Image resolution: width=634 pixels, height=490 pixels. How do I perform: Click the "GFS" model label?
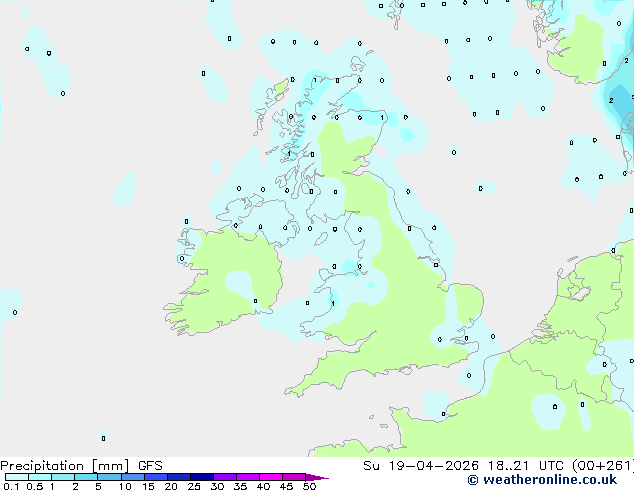(x=150, y=466)
